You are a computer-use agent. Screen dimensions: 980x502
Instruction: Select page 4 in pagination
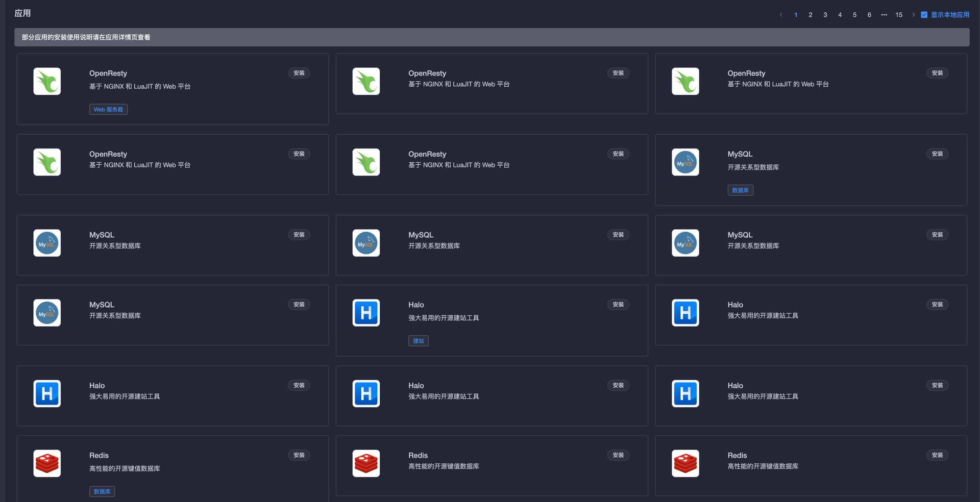840,15
